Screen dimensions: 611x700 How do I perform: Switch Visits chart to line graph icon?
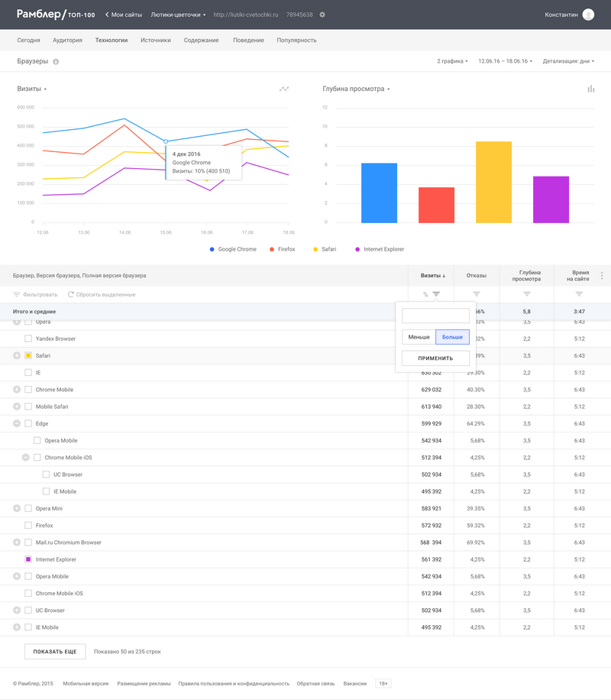(284, 89)
